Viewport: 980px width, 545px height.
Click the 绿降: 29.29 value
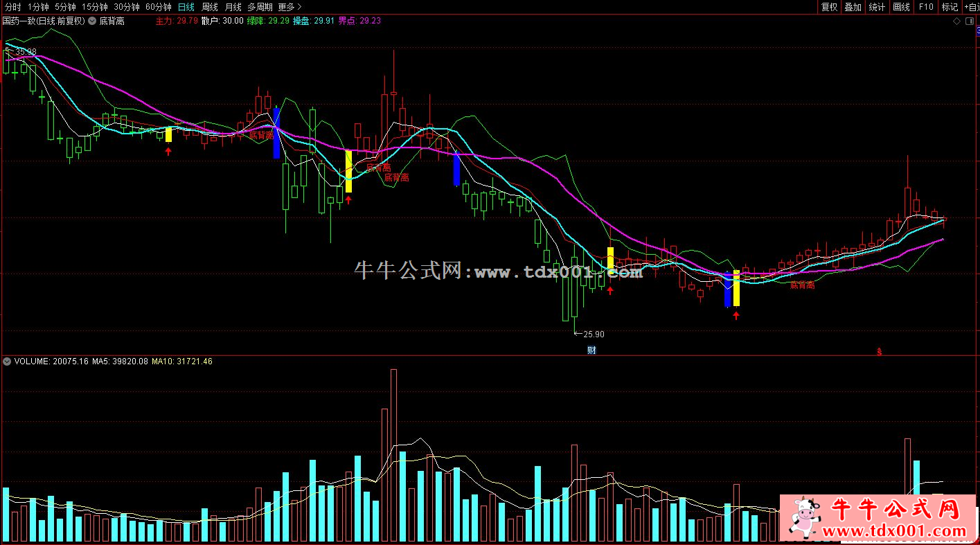point(268,21)
